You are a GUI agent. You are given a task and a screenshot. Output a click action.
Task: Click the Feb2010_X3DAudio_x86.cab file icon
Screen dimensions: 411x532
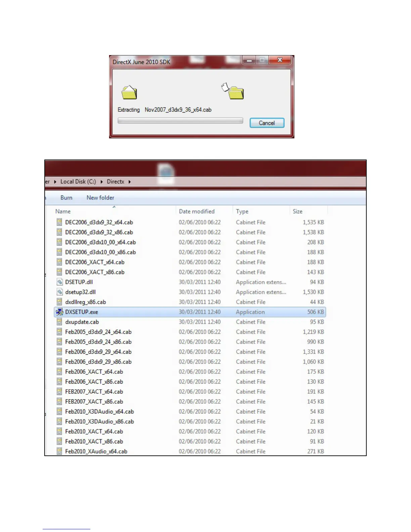pyautogui.click(x=59, y=422)
